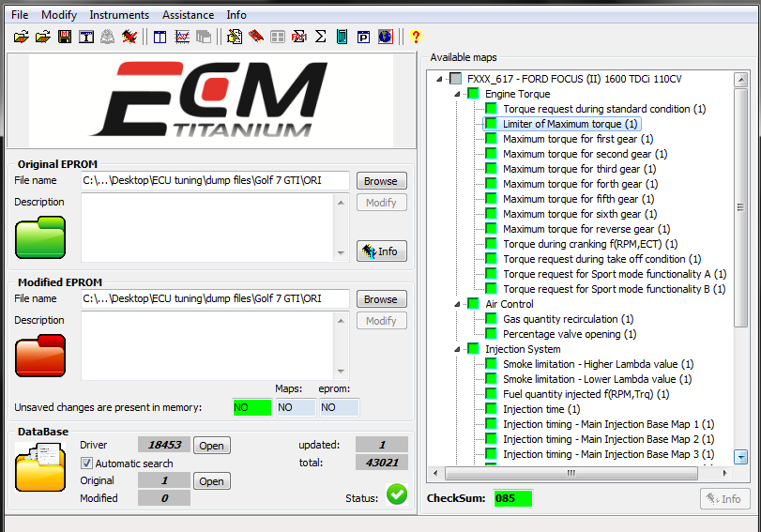
Task: Click the open original file toolbar icon
Action: 21,37
